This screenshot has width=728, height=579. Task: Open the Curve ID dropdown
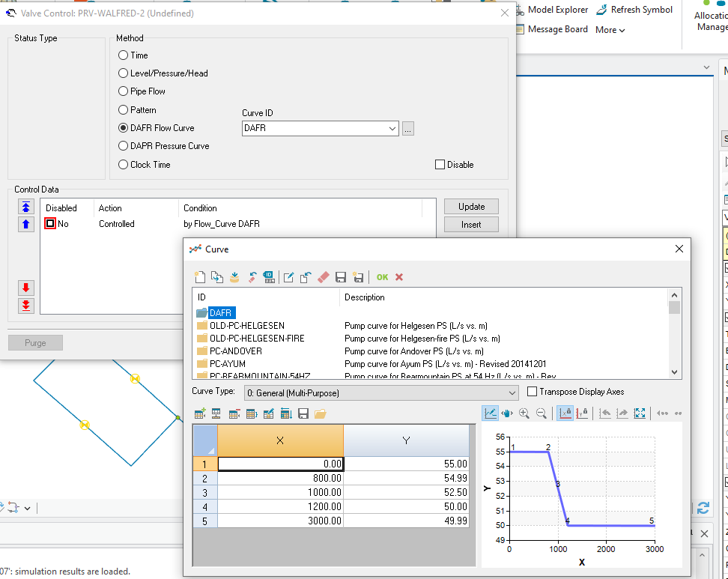pyautogui.click(x=392, y=128)
